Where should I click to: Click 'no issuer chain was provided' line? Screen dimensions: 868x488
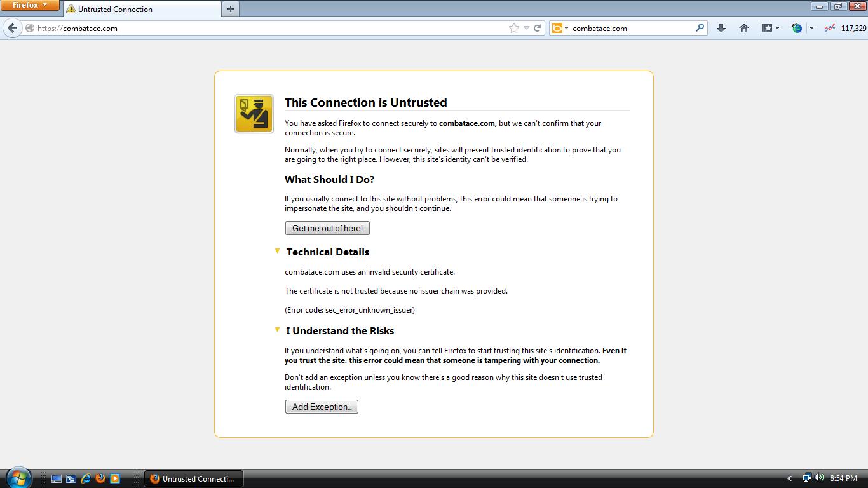pyautogui.click(x=396, y=291)
